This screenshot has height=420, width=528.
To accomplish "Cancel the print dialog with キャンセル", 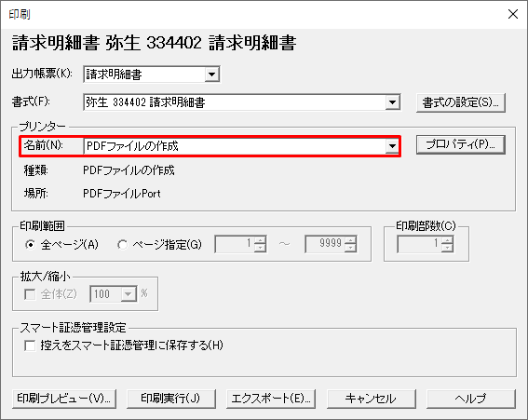I will pyautogui.click(x=371, y=399).
